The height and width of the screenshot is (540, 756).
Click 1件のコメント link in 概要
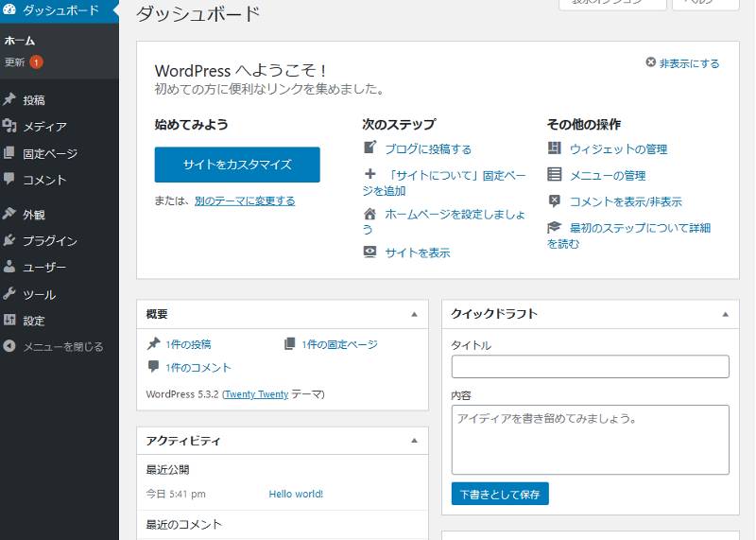198,368
